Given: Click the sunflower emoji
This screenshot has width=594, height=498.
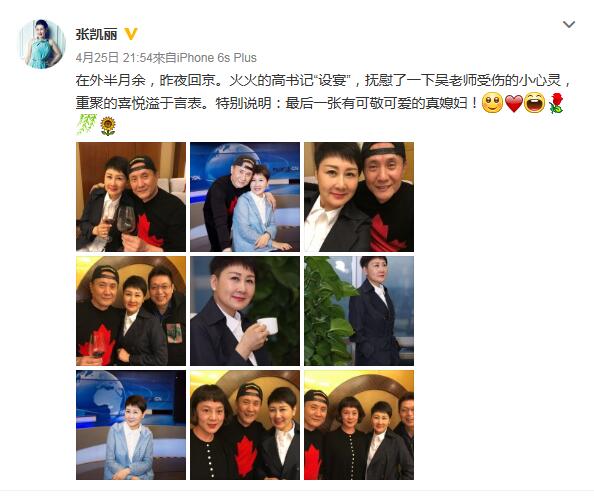Looking at the screenshot, I should click(x=108, y=126).
